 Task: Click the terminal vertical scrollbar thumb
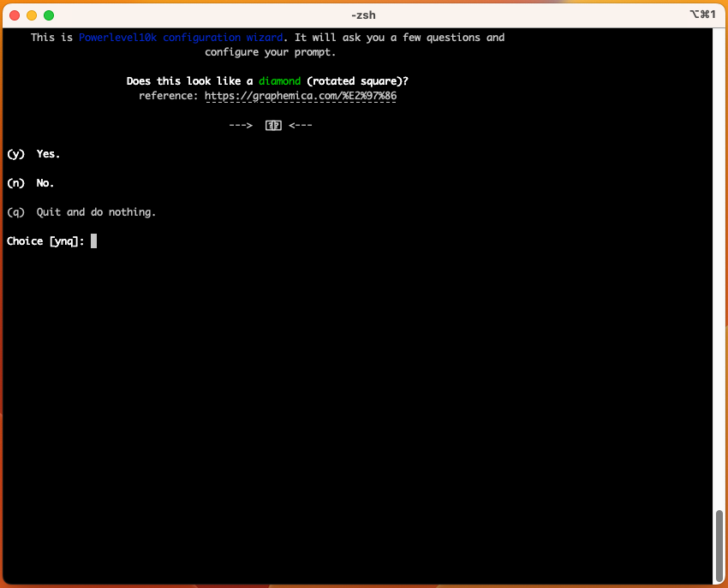(x=719, y=545)
